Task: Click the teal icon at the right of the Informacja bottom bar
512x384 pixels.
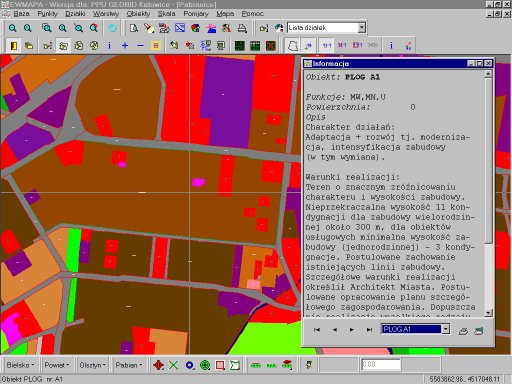Action: click(479, 331)
